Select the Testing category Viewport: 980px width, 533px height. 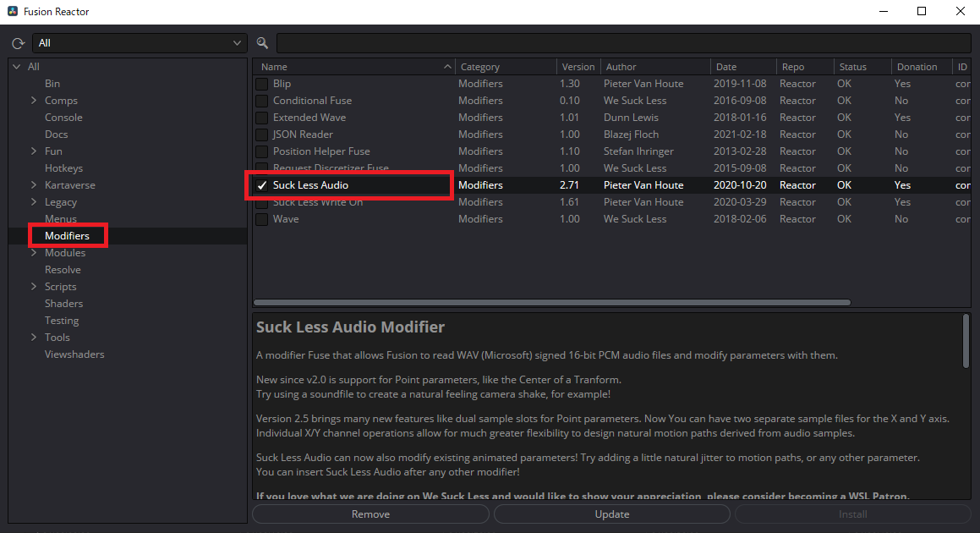pos(62,321)
